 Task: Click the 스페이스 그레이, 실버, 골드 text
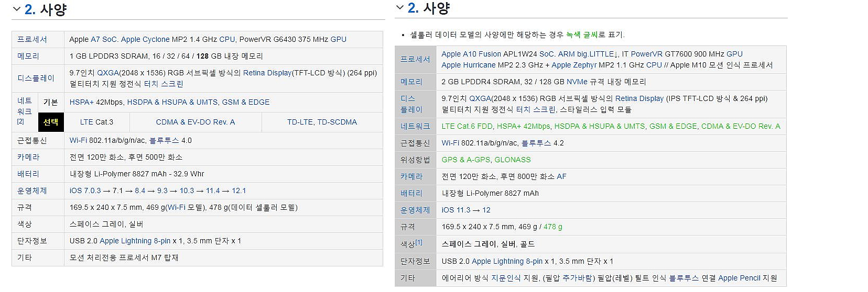[x=488, y=244]
